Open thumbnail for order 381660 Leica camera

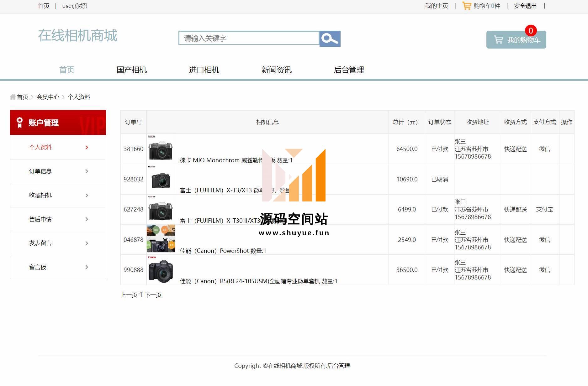click(x=161, y=149)
